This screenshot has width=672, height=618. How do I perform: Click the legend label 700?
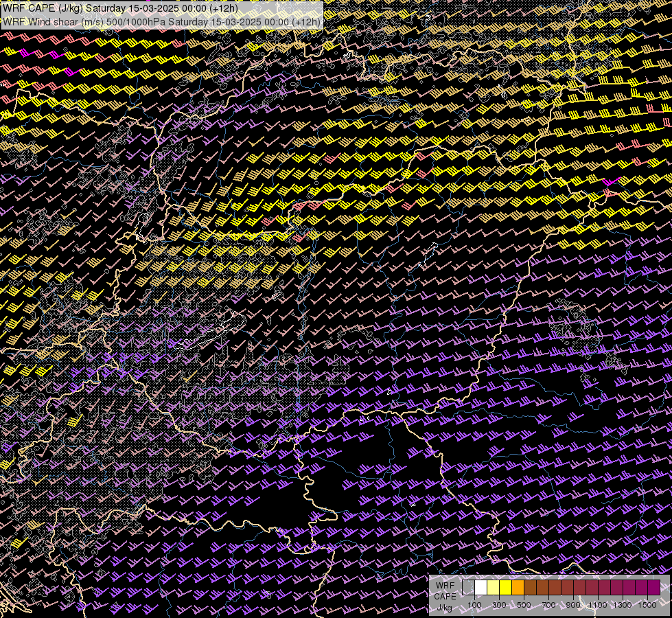(x=548, y=605)
